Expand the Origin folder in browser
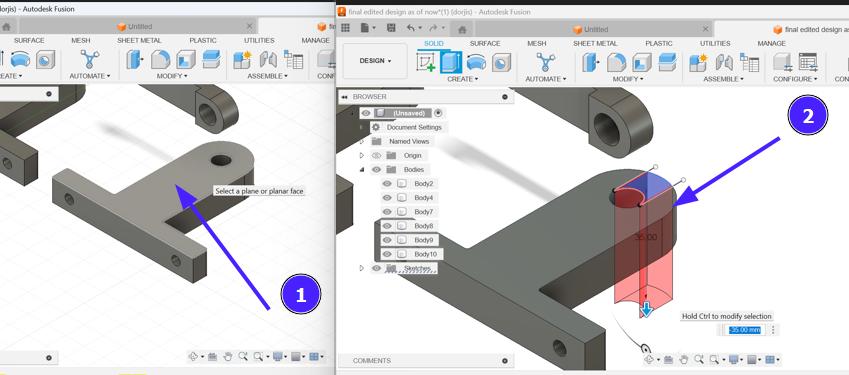This screenshot has height=375, width=849. click(362, 155)
